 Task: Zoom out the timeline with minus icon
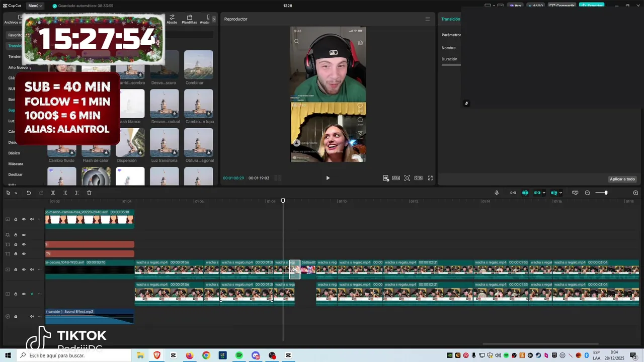click(587, 193)
